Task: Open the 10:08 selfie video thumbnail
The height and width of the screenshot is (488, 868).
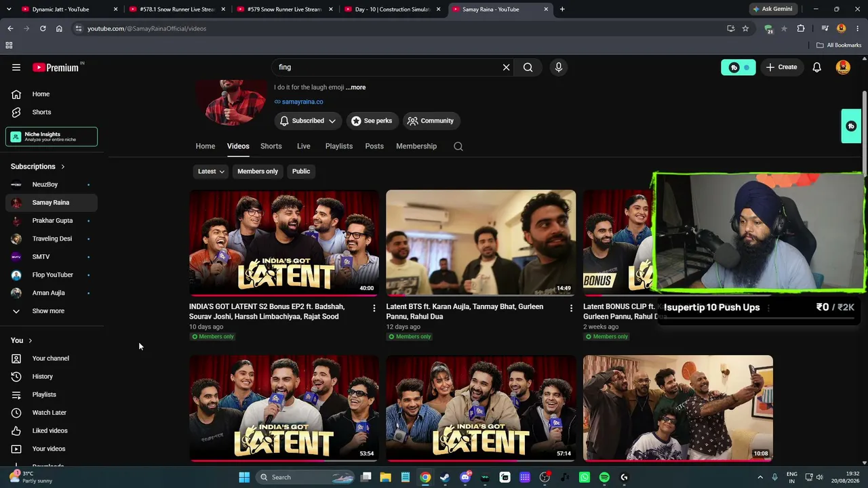Action: click(678, 408)
